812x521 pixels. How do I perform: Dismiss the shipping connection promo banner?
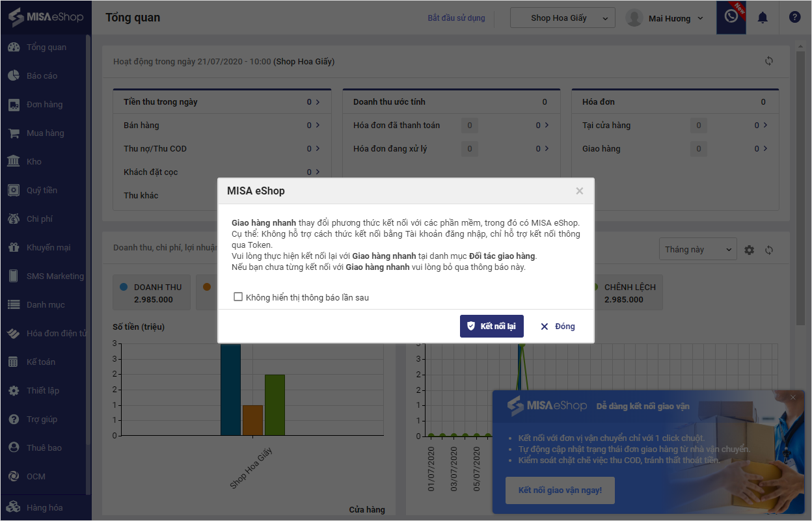(x=792, y=397)
